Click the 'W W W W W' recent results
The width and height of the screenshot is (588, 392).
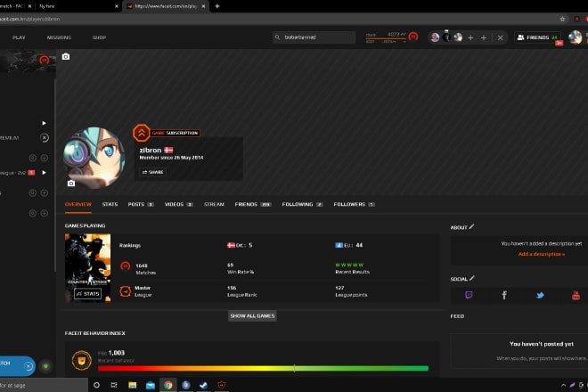(349, 265)
